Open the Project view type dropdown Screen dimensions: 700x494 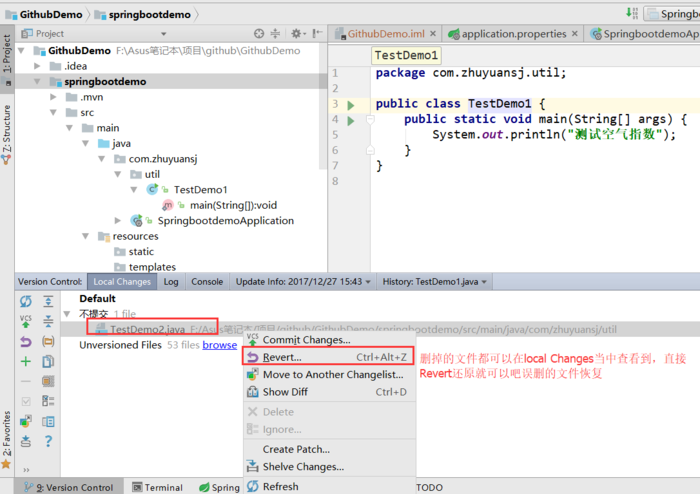click(163, 34)
